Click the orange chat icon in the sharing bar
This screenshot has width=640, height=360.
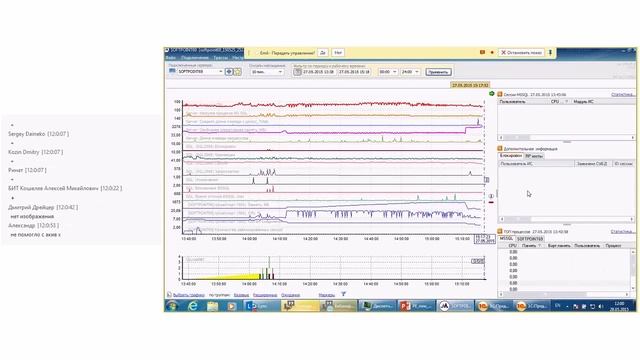click(x=482, y=53)
